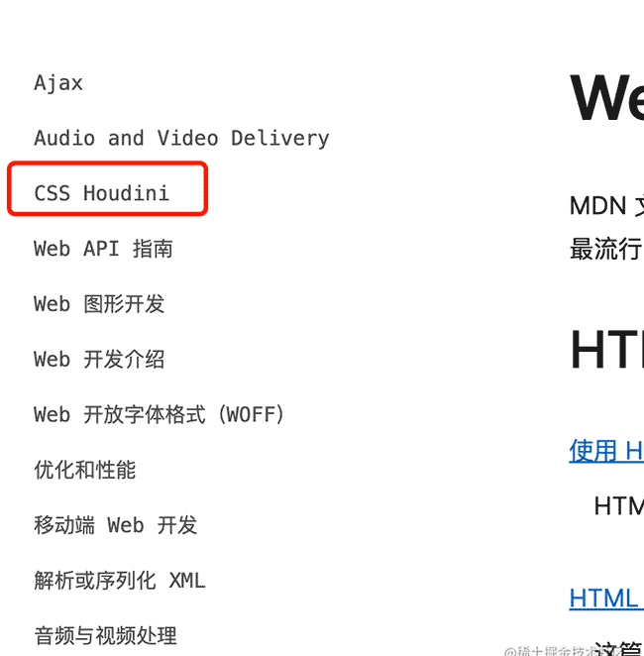This screenshot has height=656, width=644.
Task: Follow the blue 使用 H link
Action: (x=606, y=451)
